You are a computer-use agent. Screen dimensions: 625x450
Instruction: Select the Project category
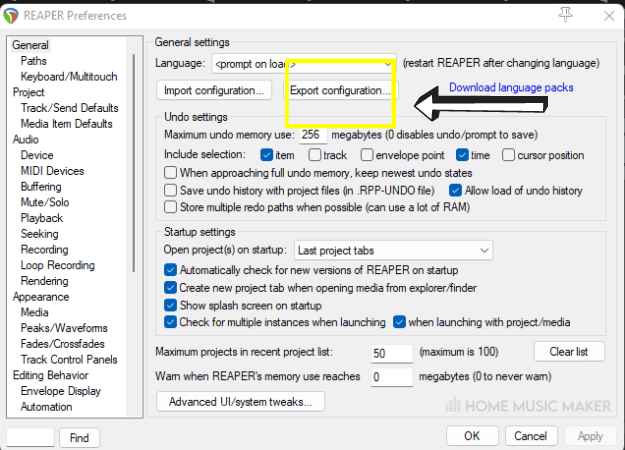click(28, 92)
